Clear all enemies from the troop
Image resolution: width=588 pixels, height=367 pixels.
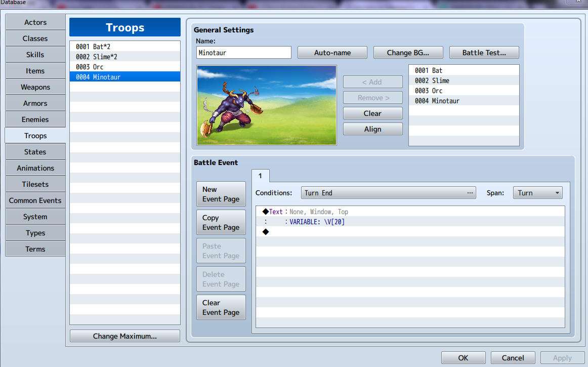(372, 113)
